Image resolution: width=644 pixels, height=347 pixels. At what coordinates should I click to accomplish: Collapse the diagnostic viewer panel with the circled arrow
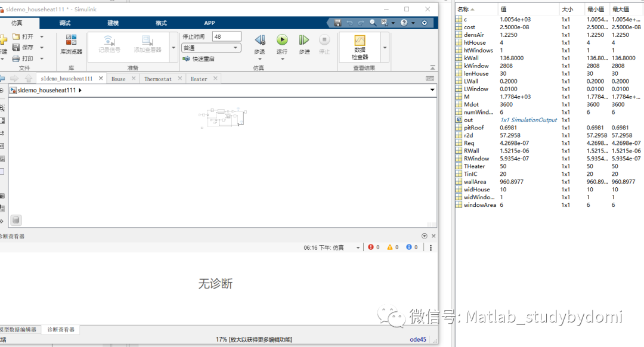[x=425, y=236]
